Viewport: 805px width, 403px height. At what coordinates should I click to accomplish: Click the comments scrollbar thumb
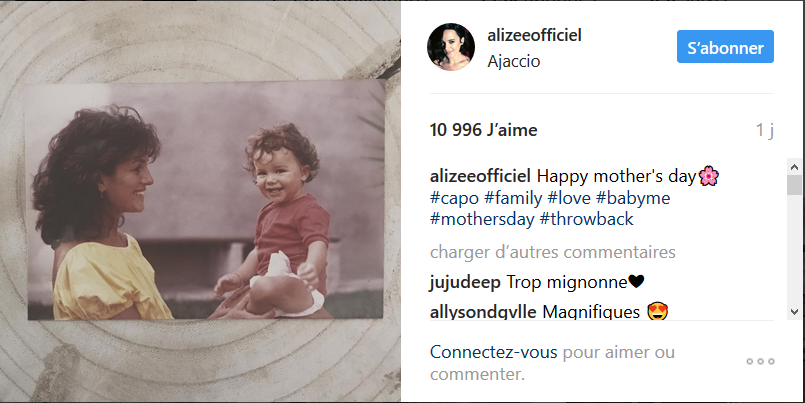coord(794,185)
